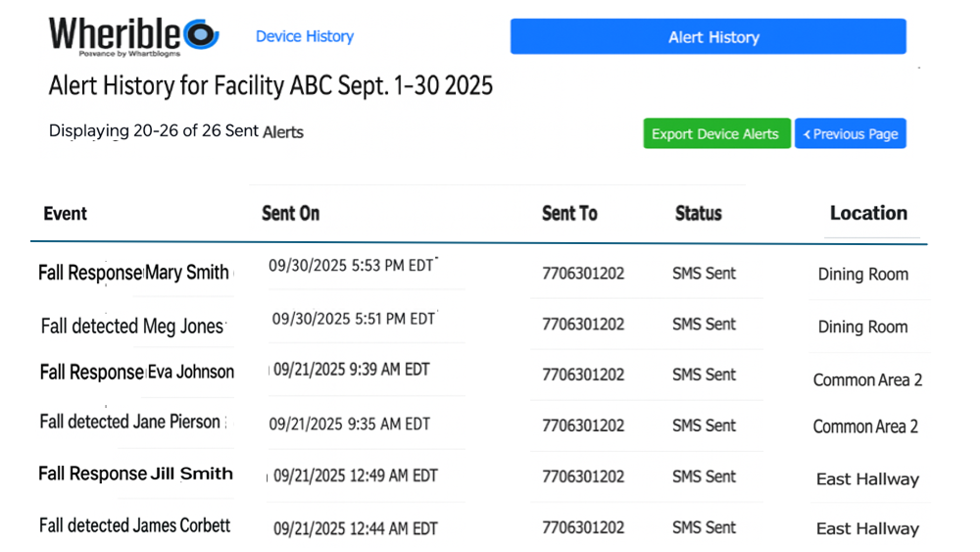This screenshot has width=980, height=552.
Task: Go to Previous Page
Action: (x=850, y=133)
